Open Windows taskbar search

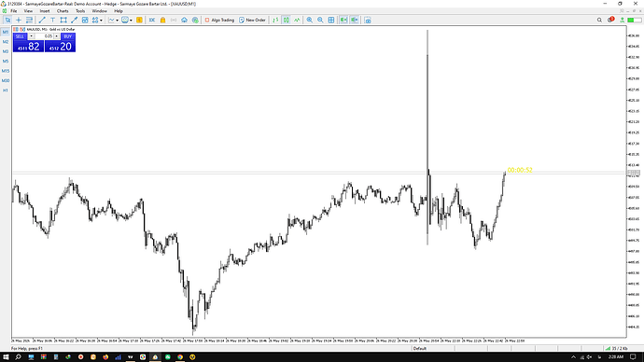(x=18, y=357)
